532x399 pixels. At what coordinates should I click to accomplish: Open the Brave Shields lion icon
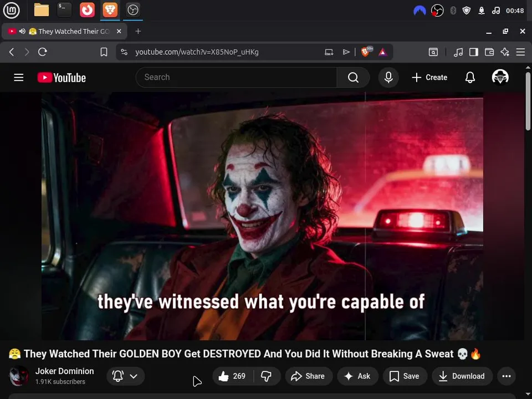point(366,52)
